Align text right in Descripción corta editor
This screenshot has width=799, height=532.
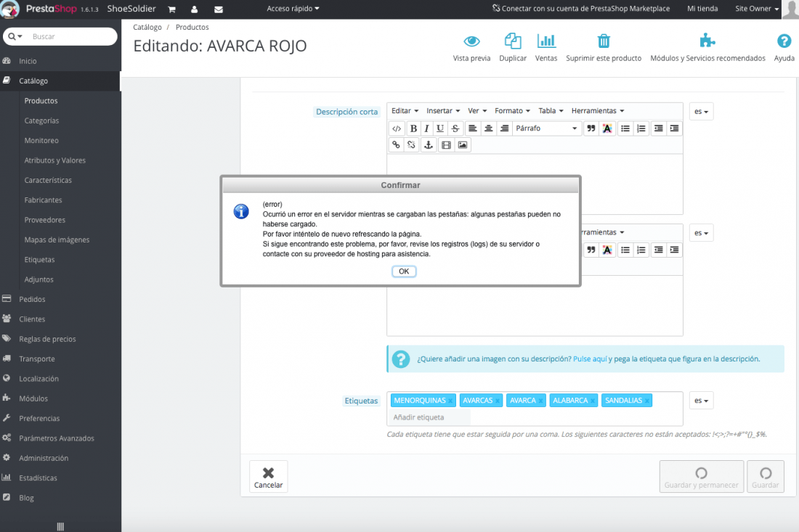point(504,128)
